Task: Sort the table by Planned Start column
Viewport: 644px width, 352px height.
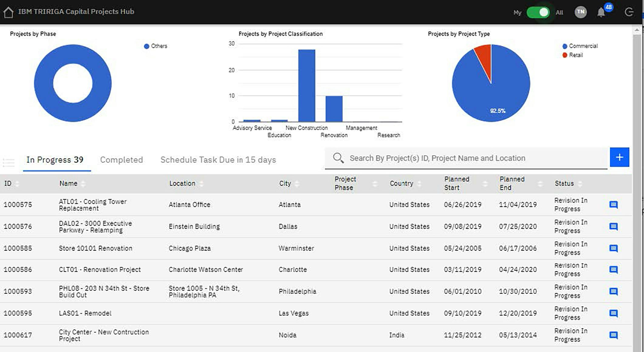Action: pyautogui.click(x=485, y=184)
